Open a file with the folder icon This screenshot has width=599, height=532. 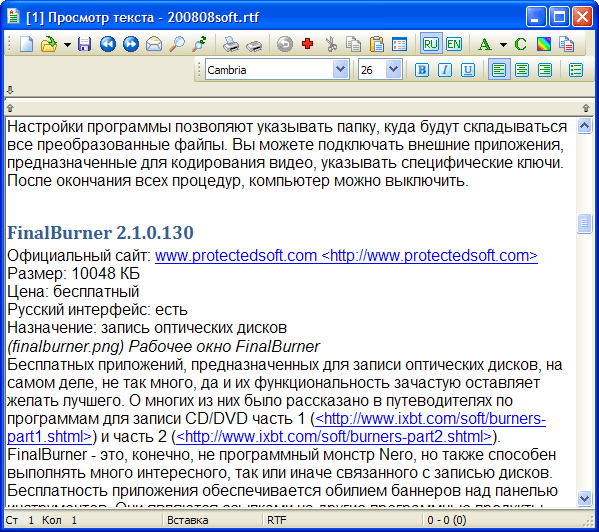pyautogui.click(x=49, y=44)
